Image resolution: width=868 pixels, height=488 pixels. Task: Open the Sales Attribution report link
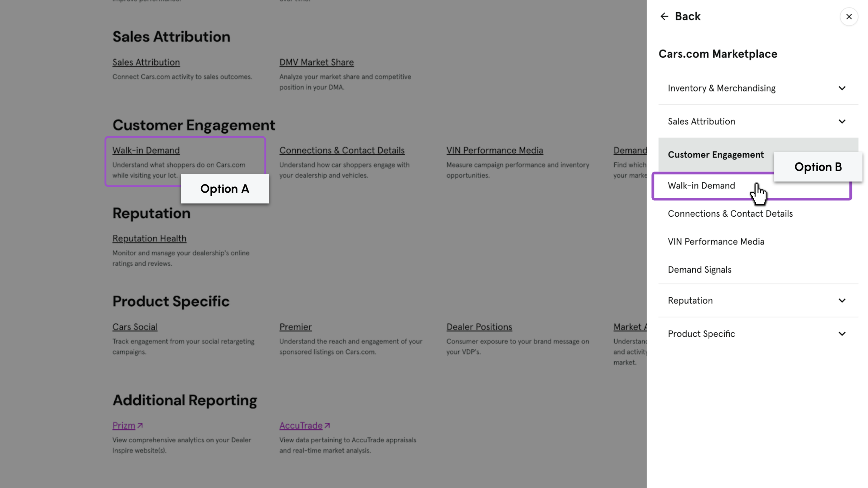(146, 62)
